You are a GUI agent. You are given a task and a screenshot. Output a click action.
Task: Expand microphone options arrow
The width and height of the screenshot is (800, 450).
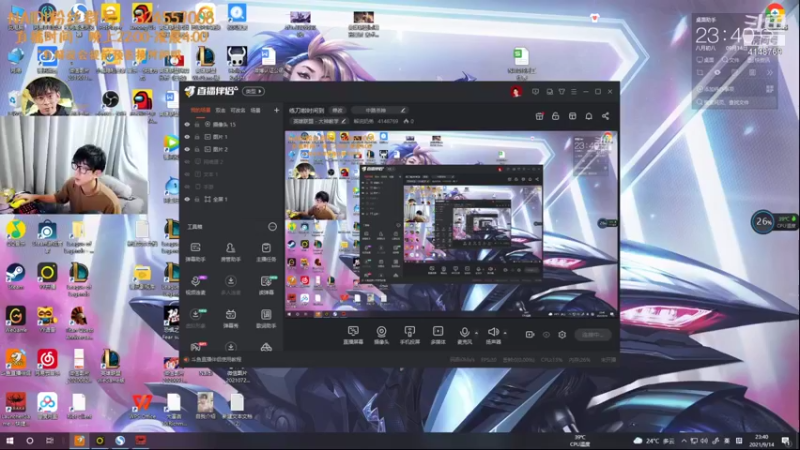coord(477,333)
